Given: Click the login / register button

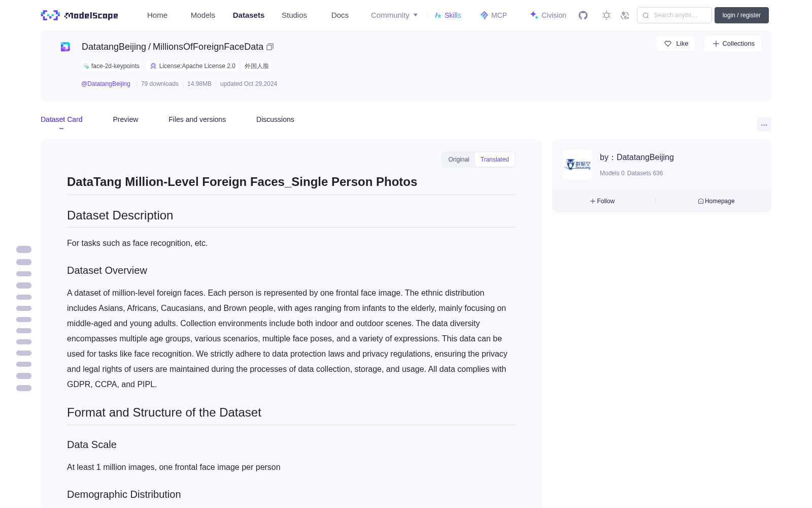Looking at the screenshot, I should click(x=741, y=15).
